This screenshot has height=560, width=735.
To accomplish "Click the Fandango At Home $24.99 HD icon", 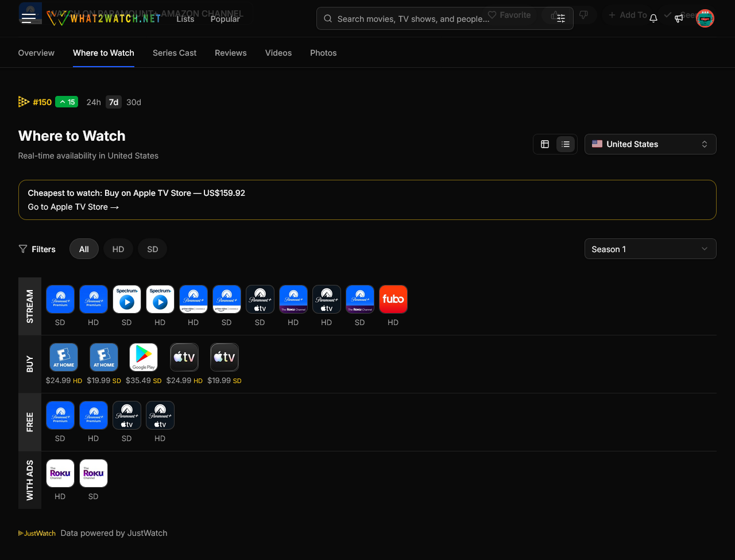I will click(x=64, y=357).
